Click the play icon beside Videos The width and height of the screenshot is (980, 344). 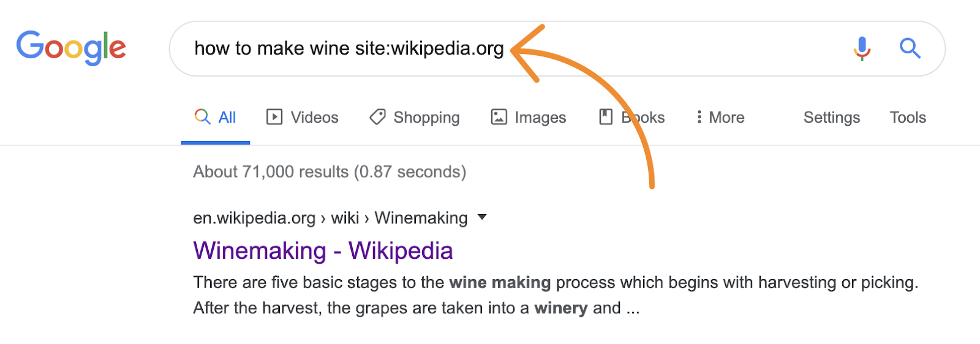pyautogui.click(x=274, y=117)
